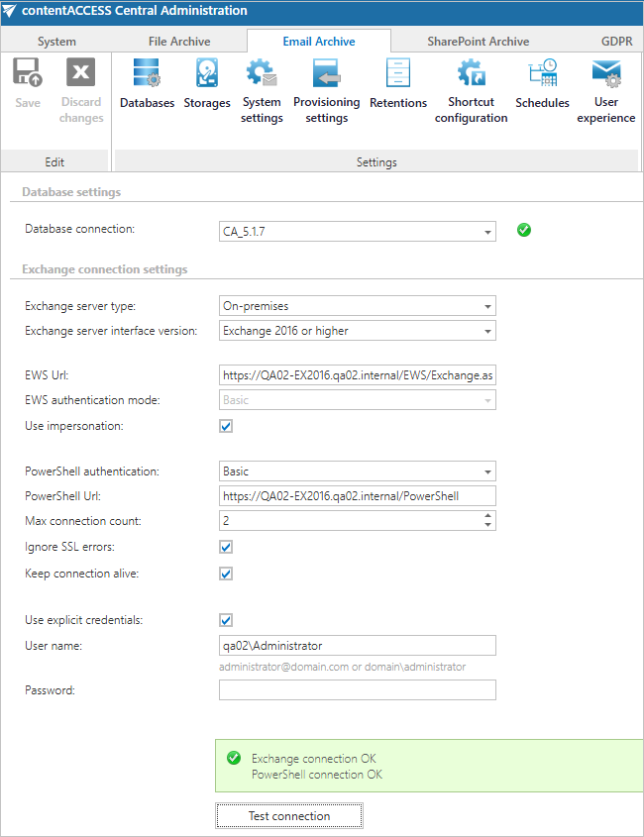Toggle the Ignore SSL errors checkbox
The width and height of the screenshot is (644, 837).
(x=226, y=547)
